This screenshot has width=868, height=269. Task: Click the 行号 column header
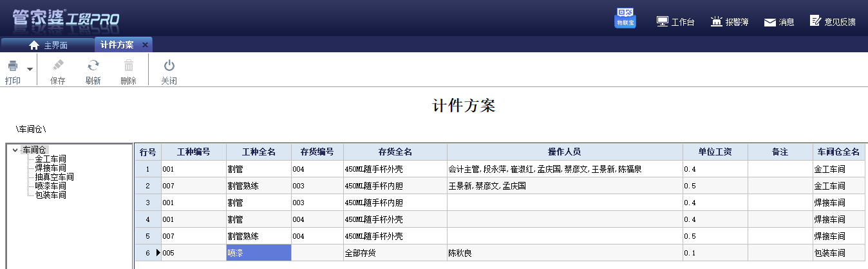click(147, 152)
